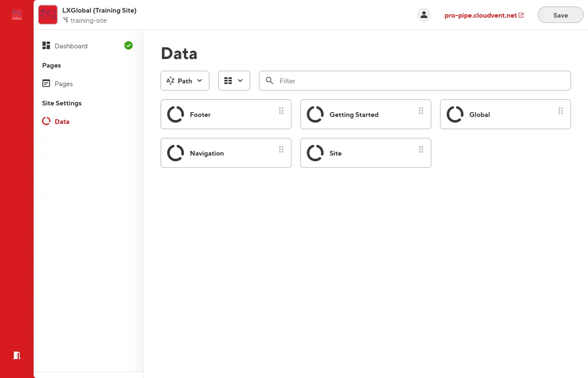Screen dimensions: 588x378
Task: Select the Data item in Site Settings menu
Action: point(61,121)
